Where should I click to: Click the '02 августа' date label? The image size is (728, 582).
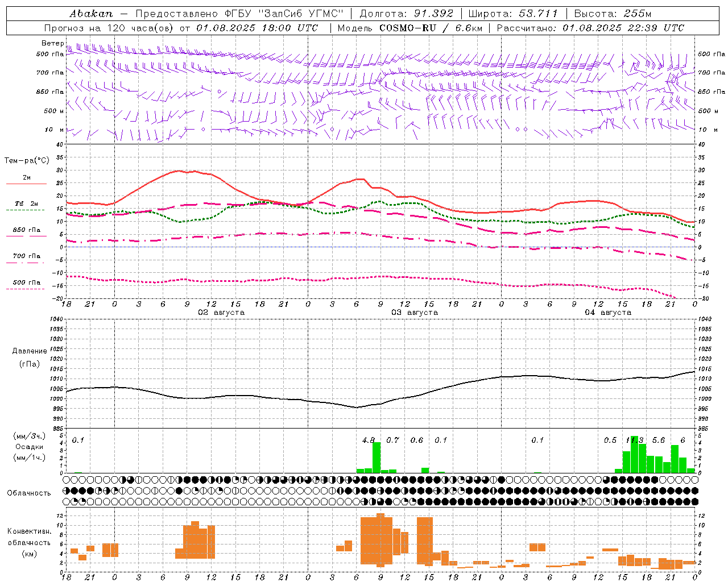[221, 313]
